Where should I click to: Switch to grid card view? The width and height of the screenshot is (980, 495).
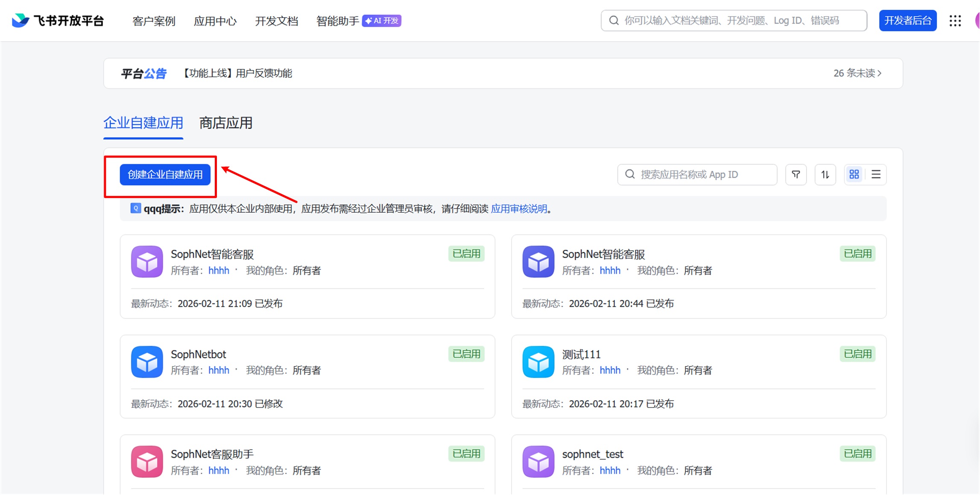tap(854, 174)
